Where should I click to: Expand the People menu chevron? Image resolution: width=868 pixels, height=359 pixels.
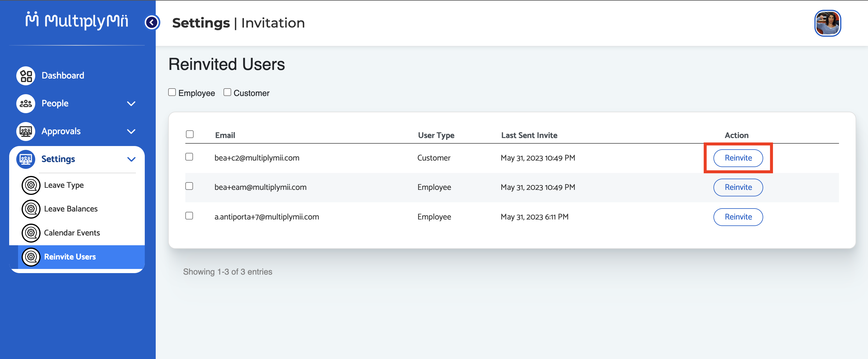pos(131,103)
